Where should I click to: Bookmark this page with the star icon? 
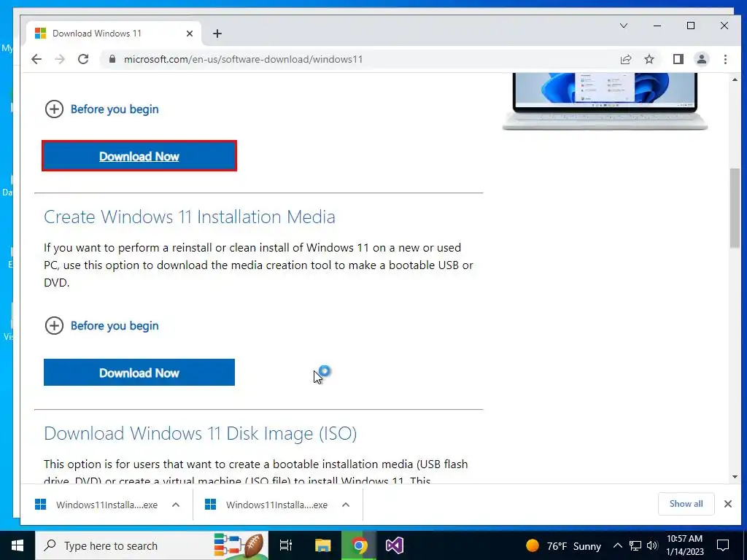649,59
